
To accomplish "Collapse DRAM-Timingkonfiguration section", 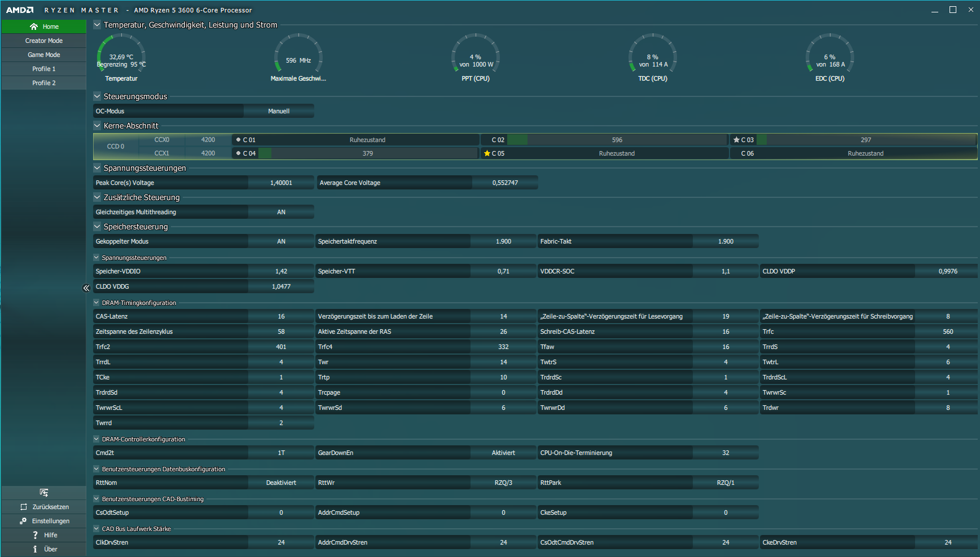I will point(96,303).
